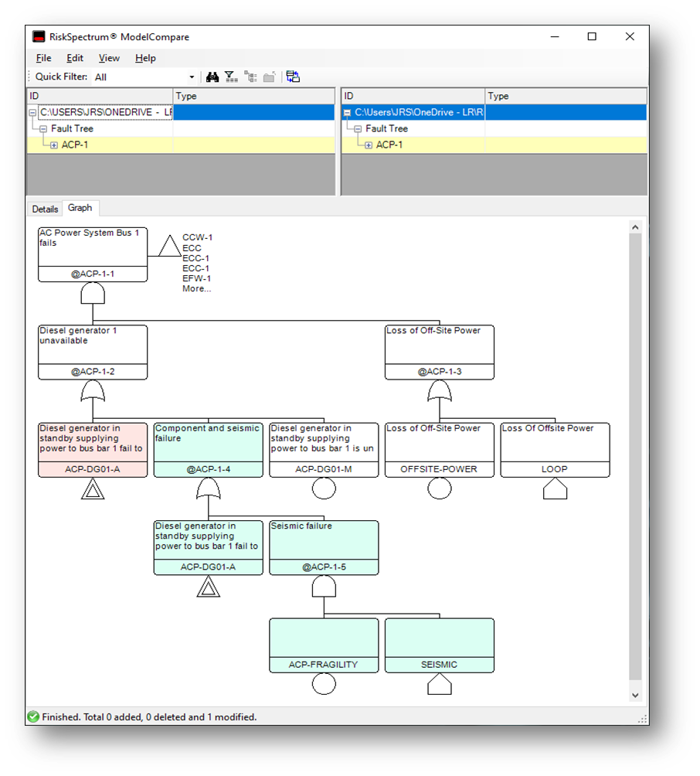Click the tree structure toolbar icon

coord(250,77)
